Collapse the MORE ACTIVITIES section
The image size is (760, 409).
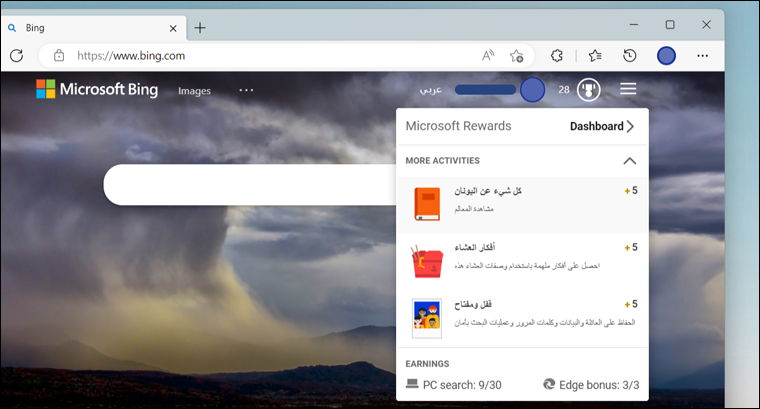[629, 161]
